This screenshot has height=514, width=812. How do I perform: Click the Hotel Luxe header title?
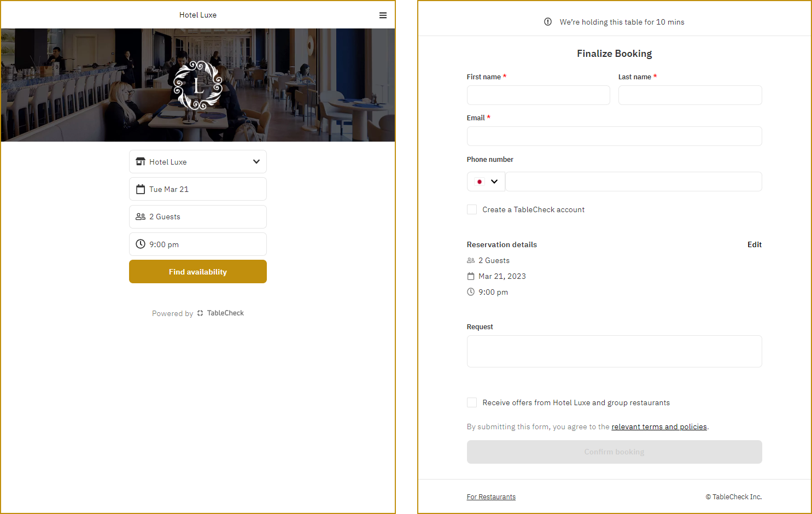click(198, 15)
